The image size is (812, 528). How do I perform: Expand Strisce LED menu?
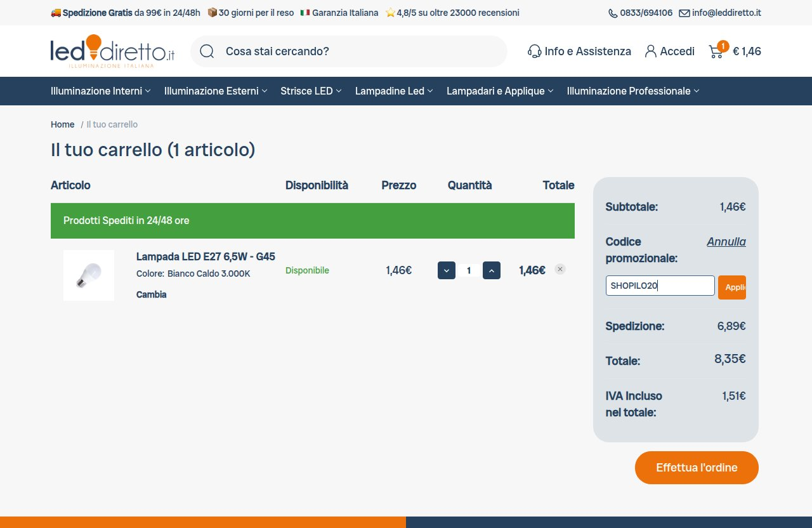[x=311, y=91]
